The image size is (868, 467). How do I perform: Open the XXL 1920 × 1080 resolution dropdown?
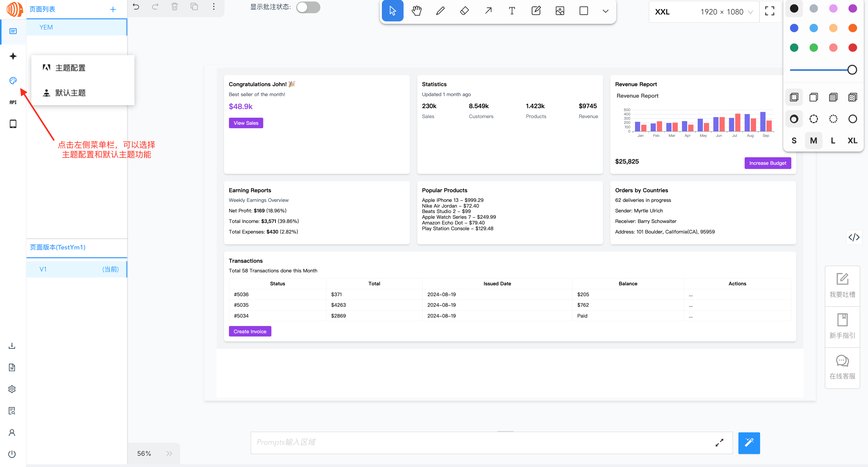[703, 12]
